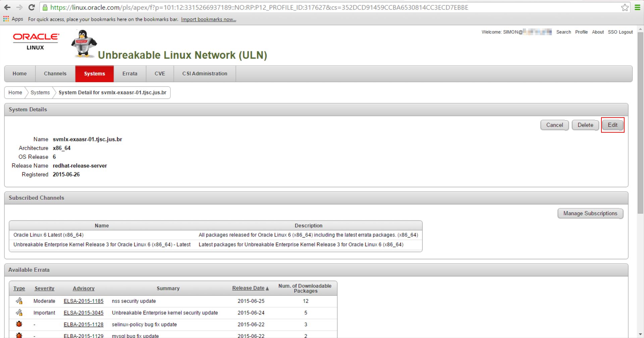Click the x86_64 architecture value
644x338 pixels.
(62, 148)
